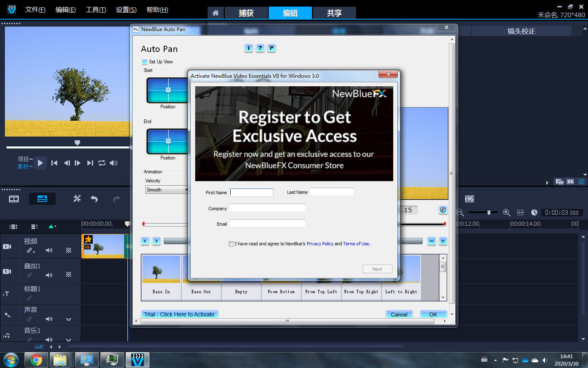588x368 pixels.
Task: Remove keyframe with minus button
Action: coord(432,241)
